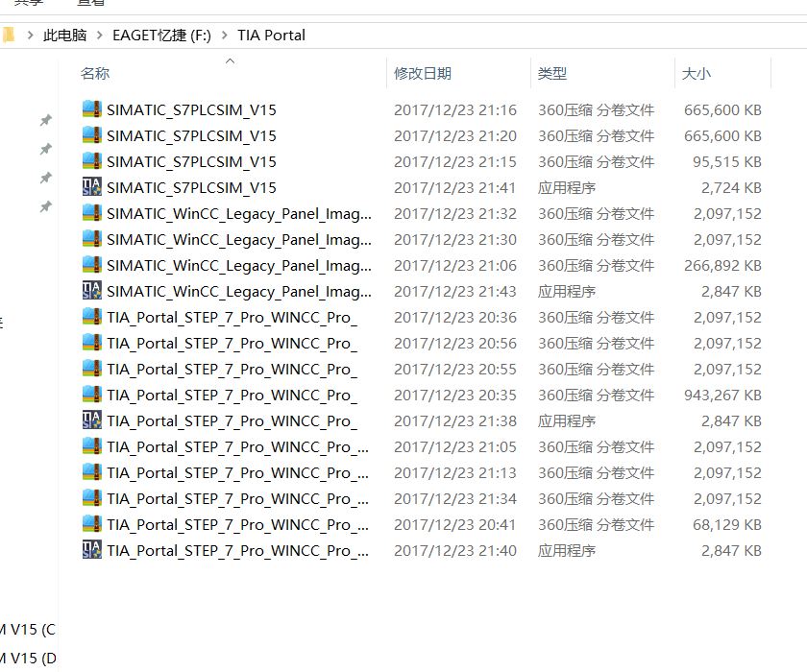The image size is (807, 672).
Task: Expand the chevron before 此电脑 in address bar
Action: (x=31, y=36)
